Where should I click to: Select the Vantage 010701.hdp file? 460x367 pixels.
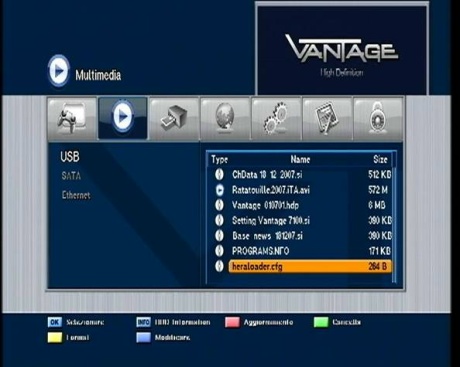(302, 205)
